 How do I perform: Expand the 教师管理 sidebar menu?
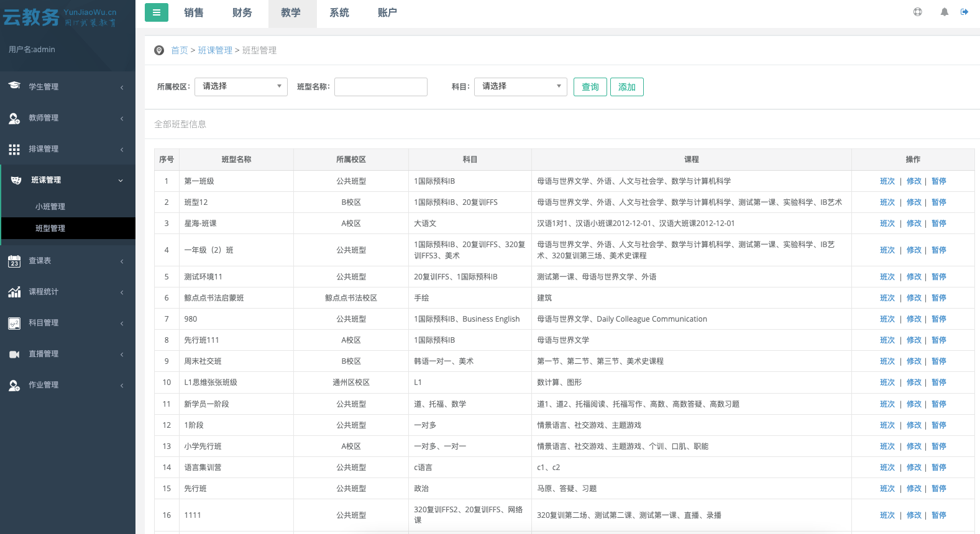[68, 118]
